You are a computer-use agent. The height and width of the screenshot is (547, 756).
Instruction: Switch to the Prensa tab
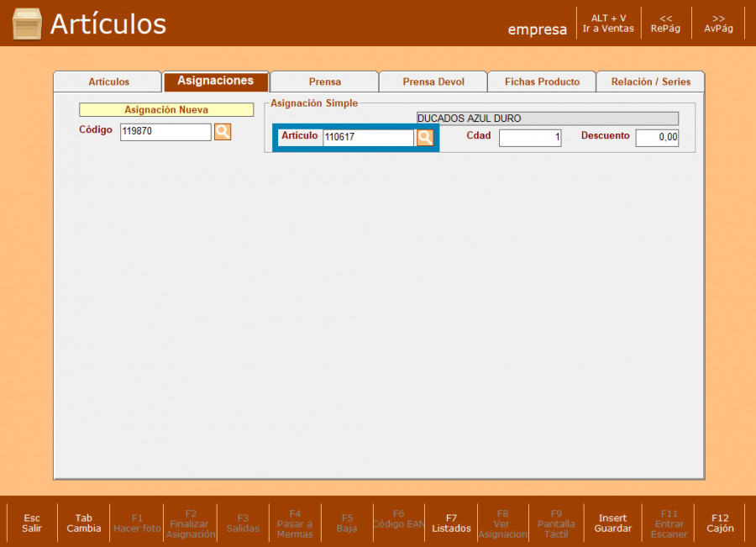tap(324, 82)
